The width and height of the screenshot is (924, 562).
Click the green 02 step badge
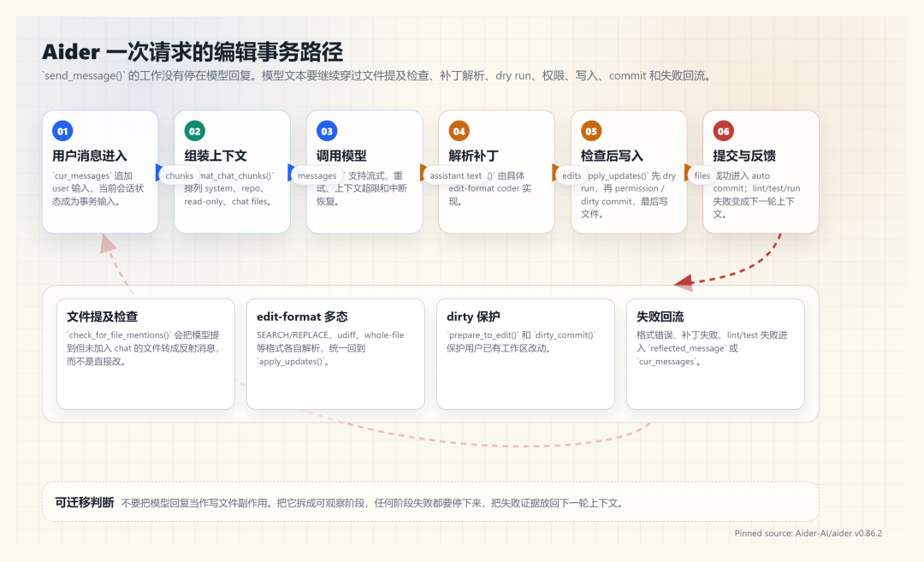coord(194,131)
